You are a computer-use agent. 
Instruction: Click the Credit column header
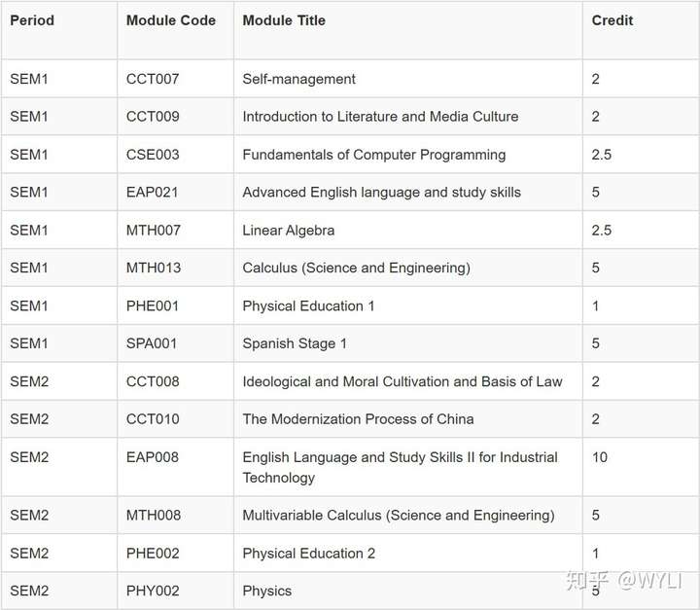pyautogui.click(x=612, y=20)
